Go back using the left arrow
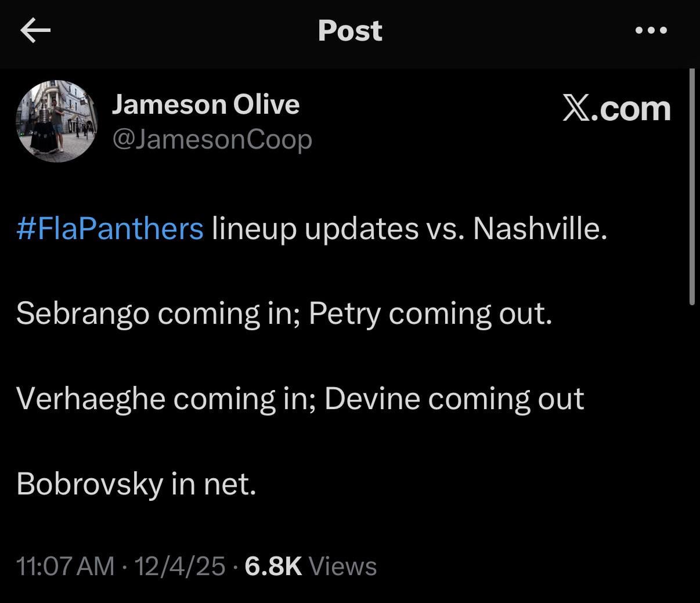This screenshot has height=603, width=700. (x=35, y=31)
